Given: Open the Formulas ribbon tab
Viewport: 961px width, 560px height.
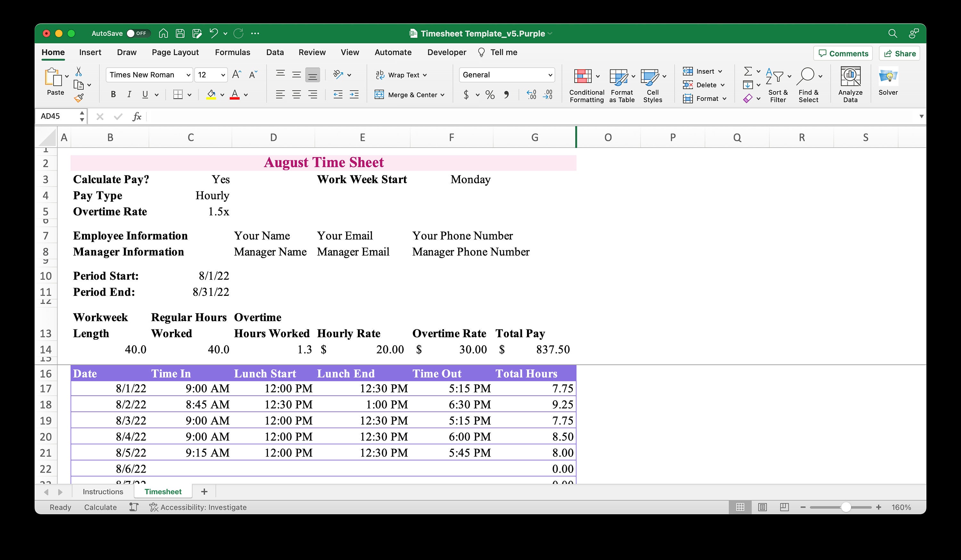Looking at the screenshot, I should (232, 52).
